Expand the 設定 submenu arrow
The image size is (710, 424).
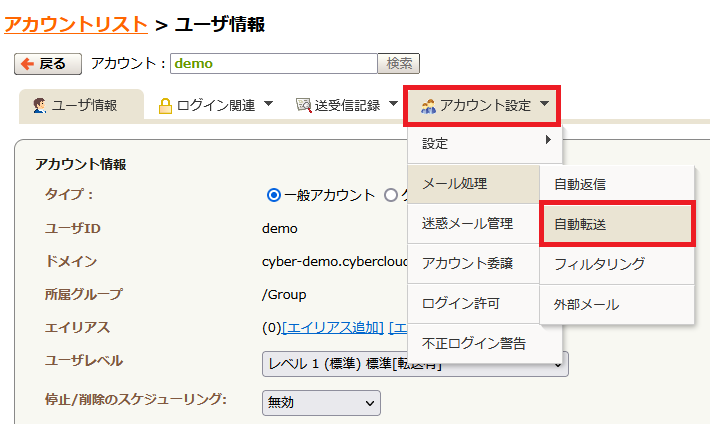point(547,141)
